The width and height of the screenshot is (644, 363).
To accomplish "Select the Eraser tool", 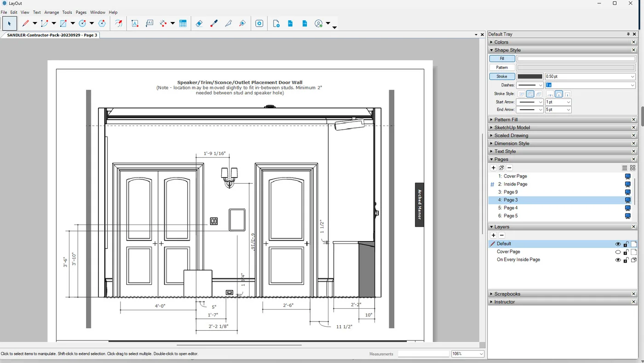I will tap(199, 23).
